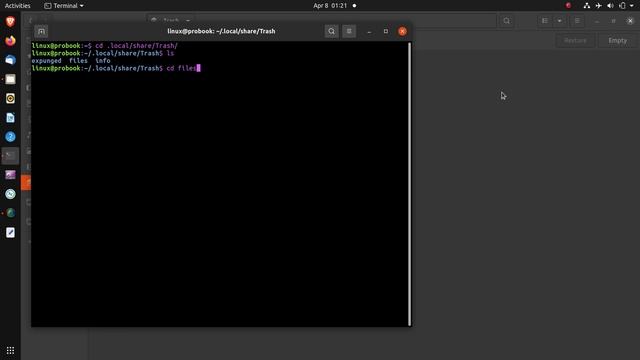Image resolution: width=640 pixels, height=360 pixels.
Task: Open the Files app in the dock
Action: click(10, 79)
